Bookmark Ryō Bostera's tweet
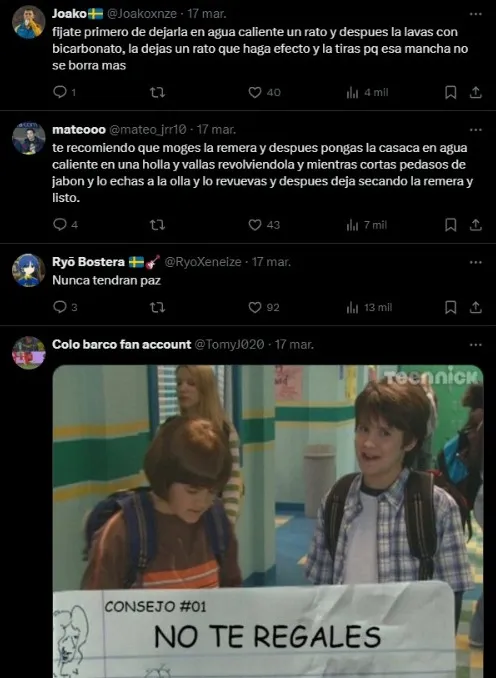The width and height of the screenshot is (496, 678). 451,307
